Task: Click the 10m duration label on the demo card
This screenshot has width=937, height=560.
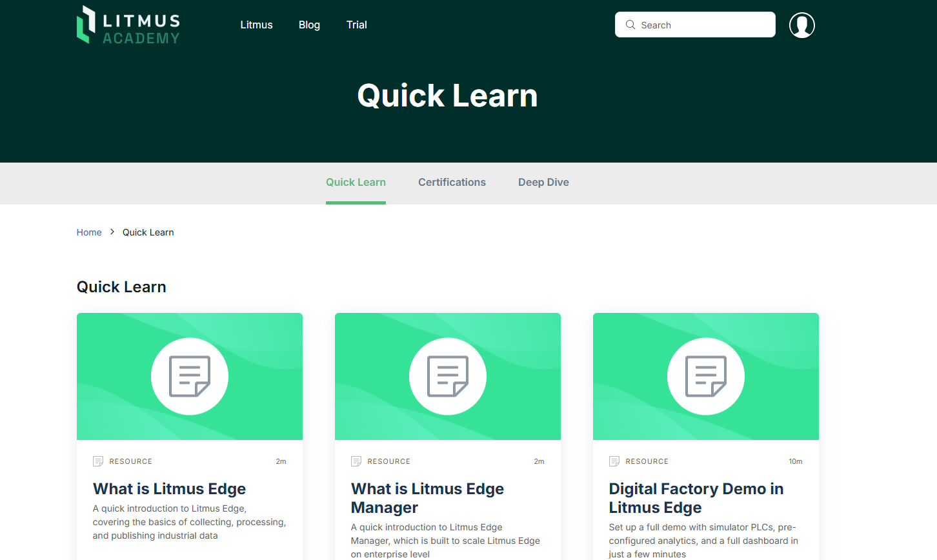Action: (795, 461)
